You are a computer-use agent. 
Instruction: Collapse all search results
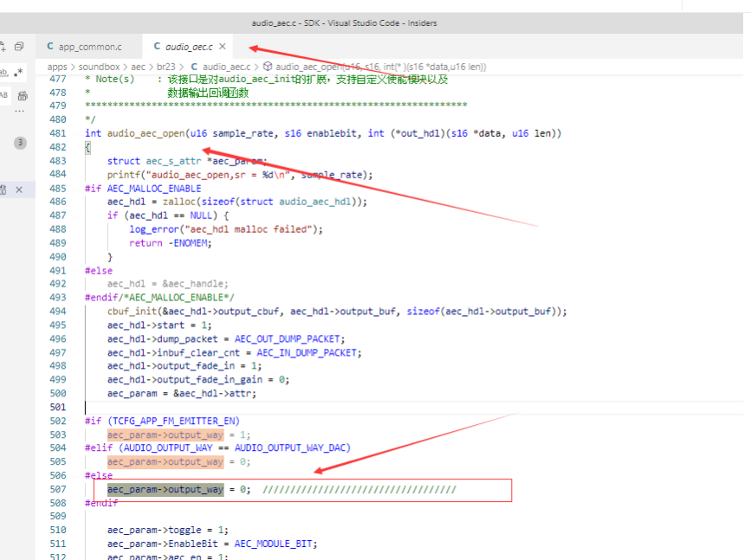[x=19, y=47]
